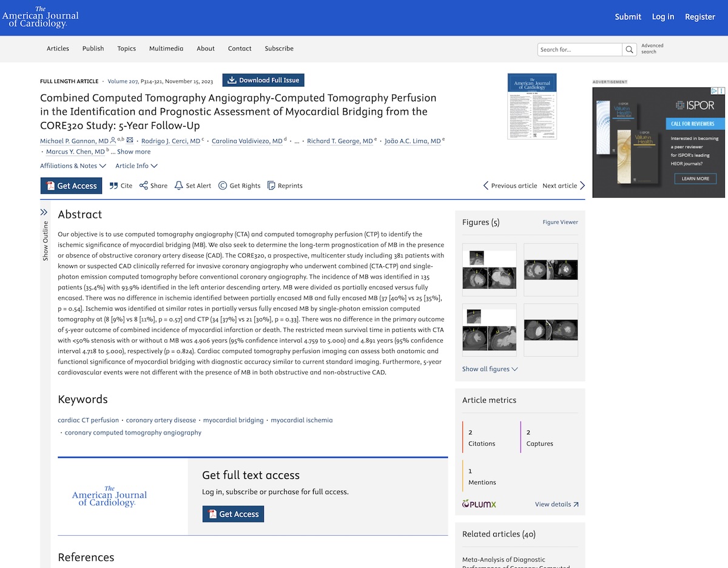Click the Reprints icon

click(x=271, y=186)
